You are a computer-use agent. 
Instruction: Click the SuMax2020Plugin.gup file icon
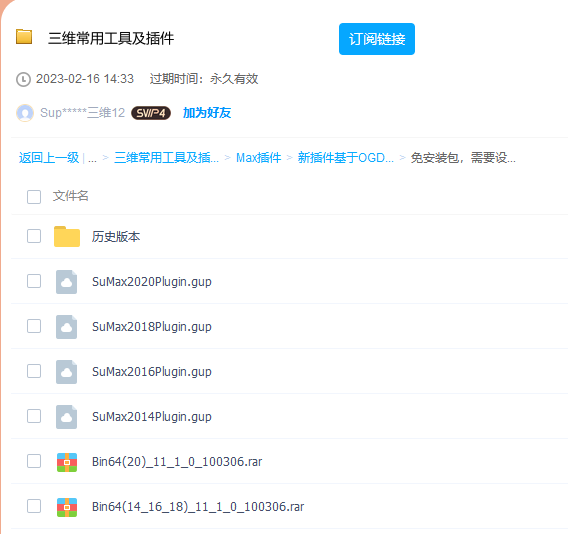(x=66, y=281)
